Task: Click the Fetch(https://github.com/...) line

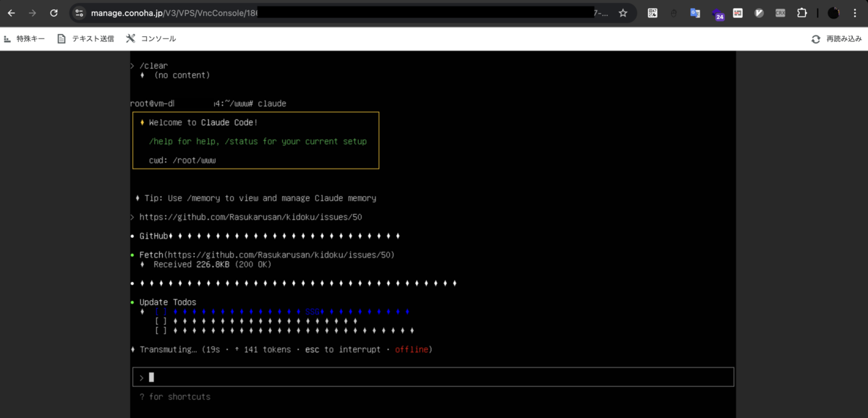Action: coord(267,255)
